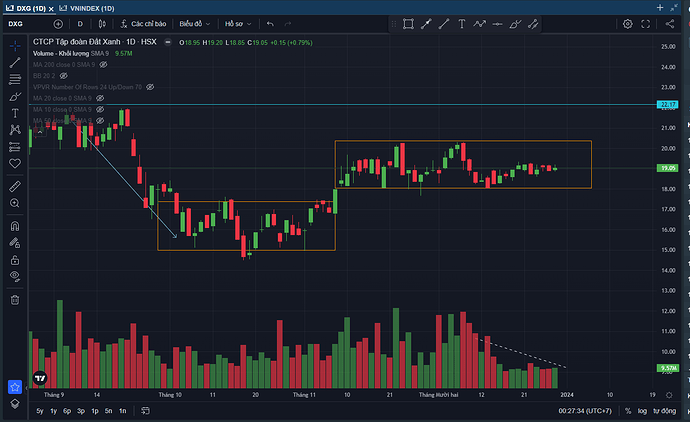Choose the text annotation tool in sidebar
690x422 pixels.
(x=15, y=113)
